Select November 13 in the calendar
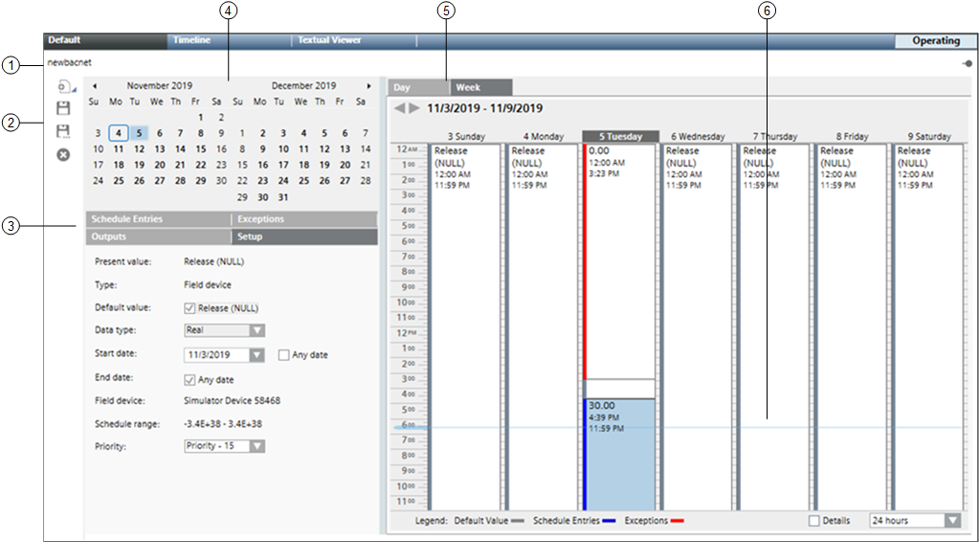 click(159, 149)
